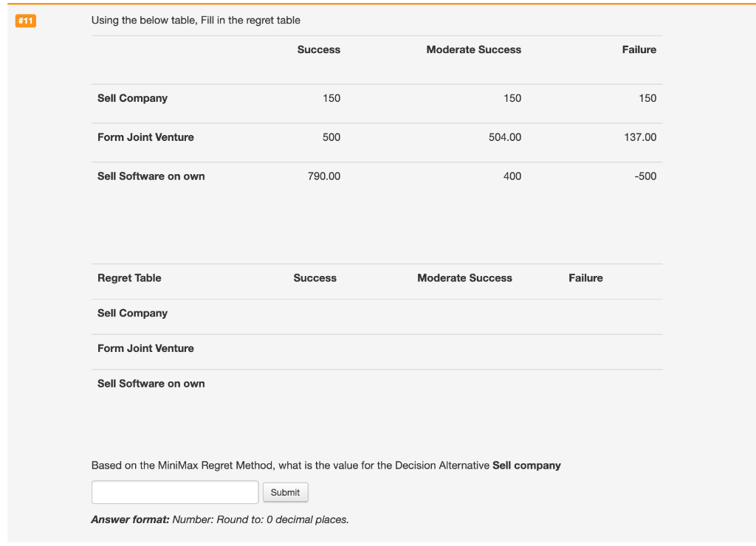Select the 790.00 payoff value
Image resolution: width=756 pixels, height=546 pixels.
pos(324,176)
